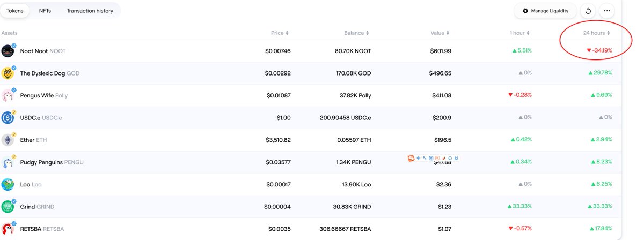Open the USDC.e asset name

coord(41,118)
